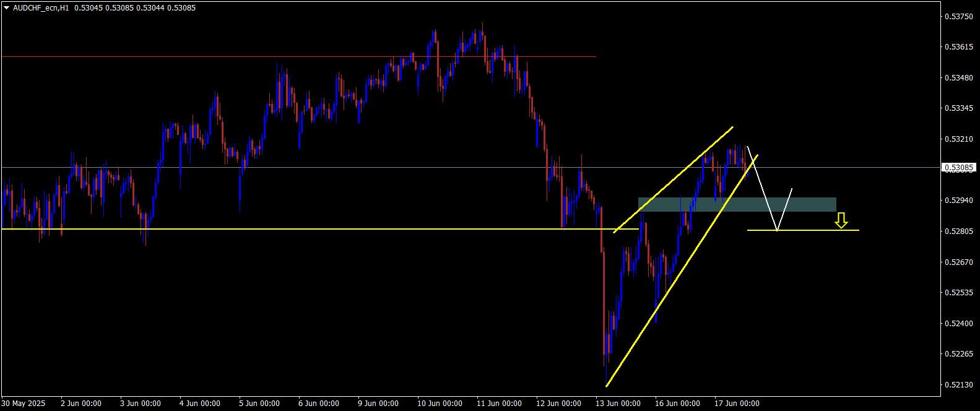Click the open price value 0.53045 in header

point(87,8)
